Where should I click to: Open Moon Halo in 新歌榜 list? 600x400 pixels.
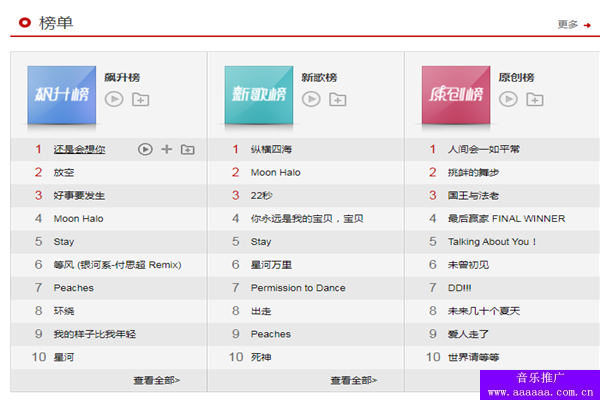(x=276, y=172)
